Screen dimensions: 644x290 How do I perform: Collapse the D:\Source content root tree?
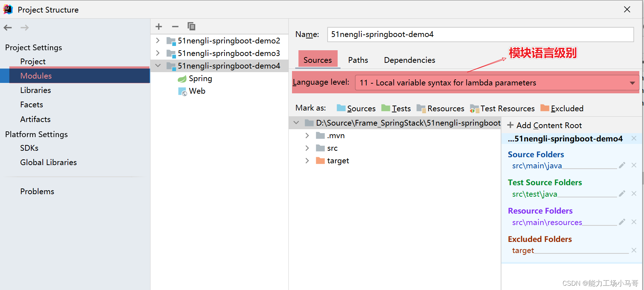pyautogui.click(x=296, y=123)
